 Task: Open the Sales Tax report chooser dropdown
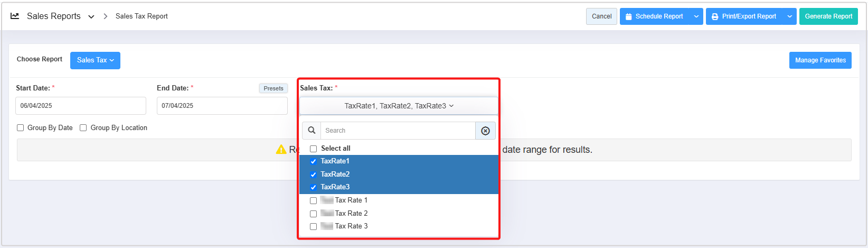pos(95,60)
